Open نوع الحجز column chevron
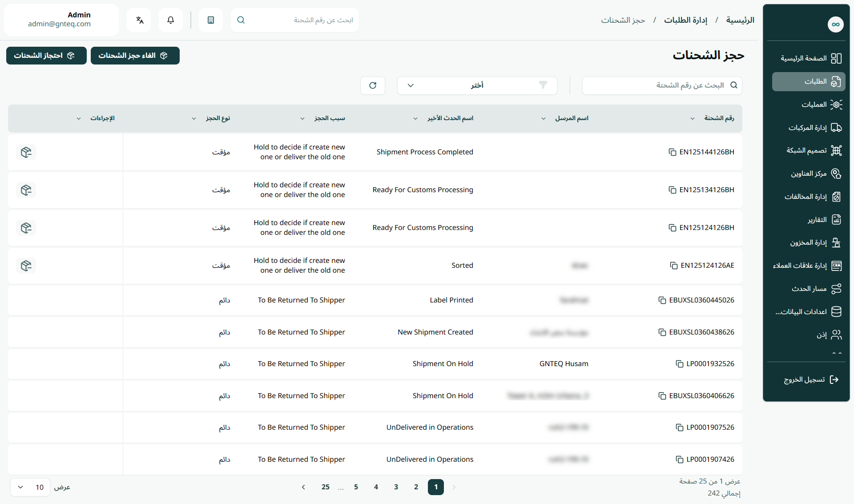Viewport: 854px width, 504px height. [x=194, y=118]
